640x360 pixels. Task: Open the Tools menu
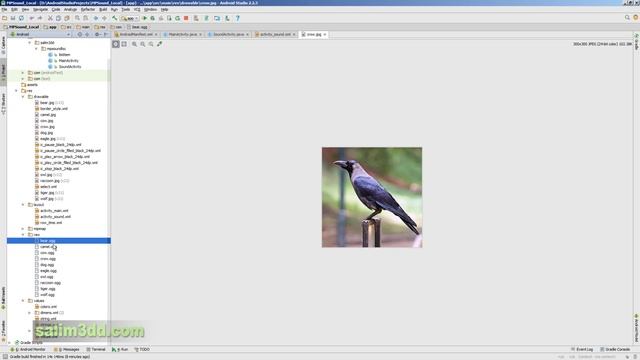126,9
